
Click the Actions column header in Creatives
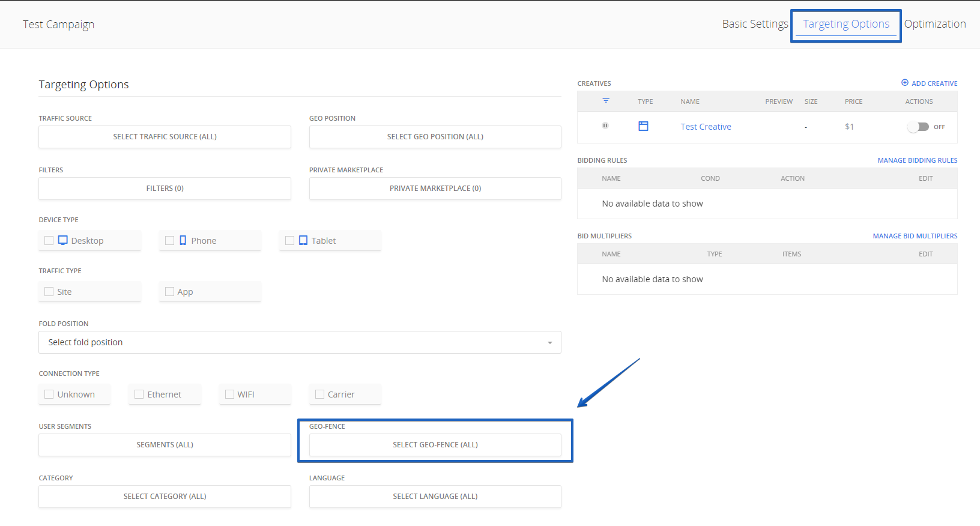point(919,101)
